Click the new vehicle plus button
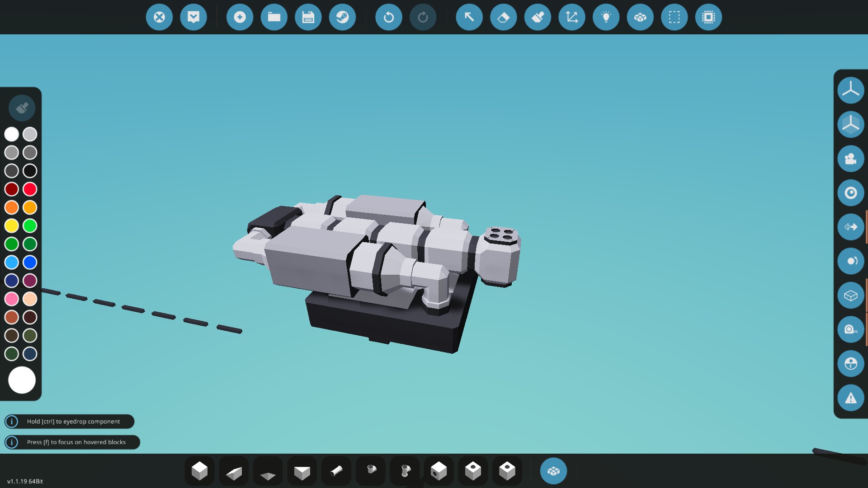This screenshot has width=868, height=488. (240, 17)
